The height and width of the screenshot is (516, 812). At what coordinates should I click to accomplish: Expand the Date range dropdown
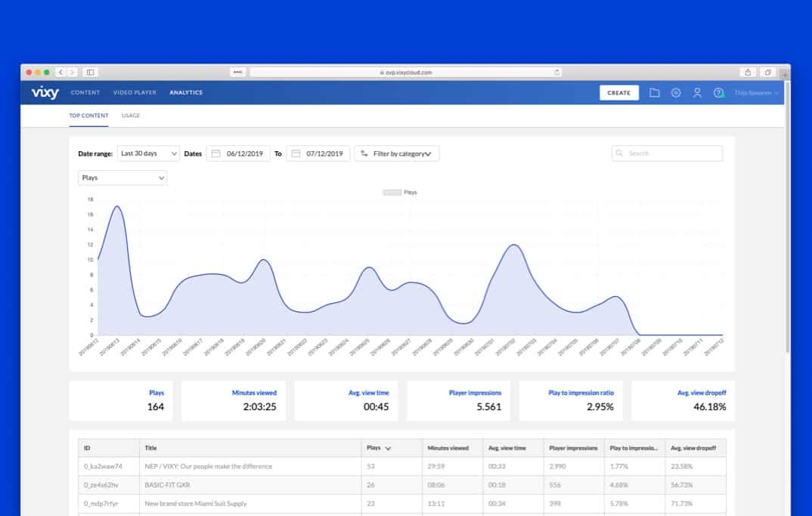(148, 153)
